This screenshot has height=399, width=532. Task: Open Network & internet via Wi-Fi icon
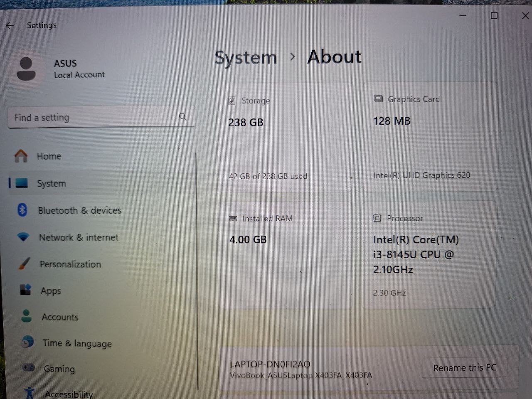23,237
